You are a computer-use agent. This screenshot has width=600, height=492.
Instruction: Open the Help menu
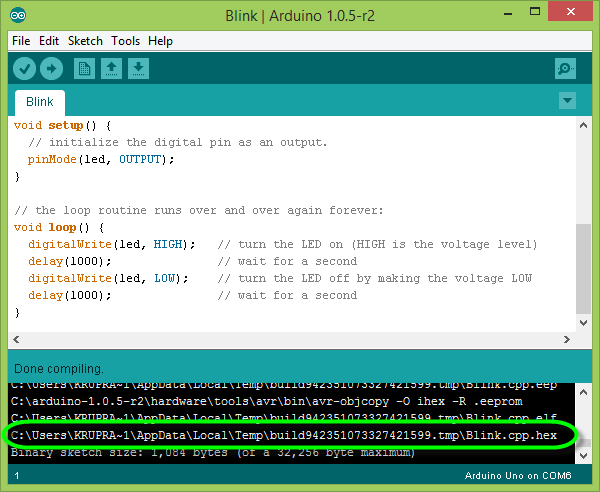click(160, 41)
